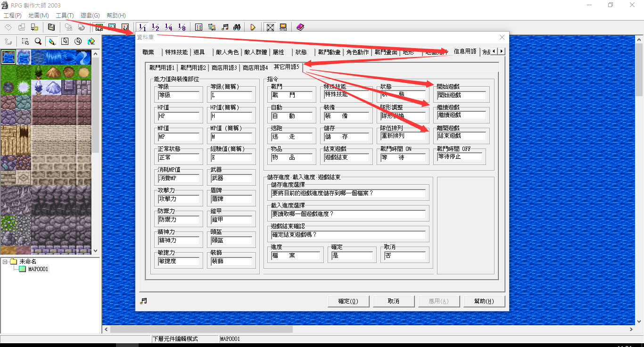Select the 商店用語3 sub-tab
This screenshot has height=347, width=644.
[x=224, y=67]
